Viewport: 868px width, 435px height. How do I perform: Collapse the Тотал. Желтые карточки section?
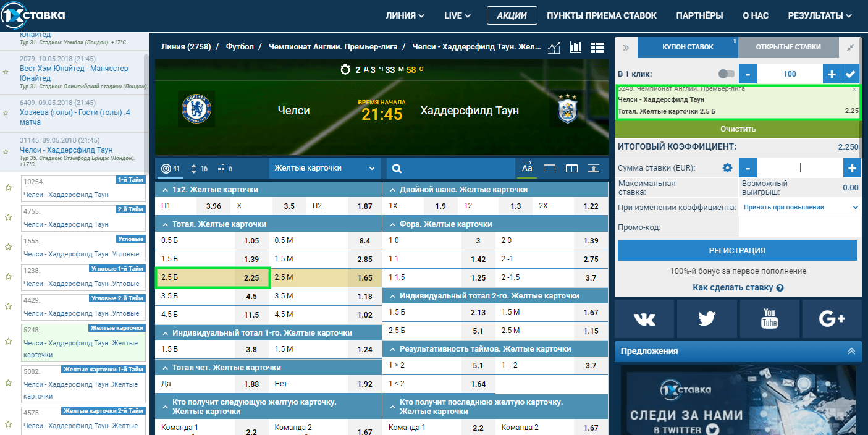[x=166, y=224]
